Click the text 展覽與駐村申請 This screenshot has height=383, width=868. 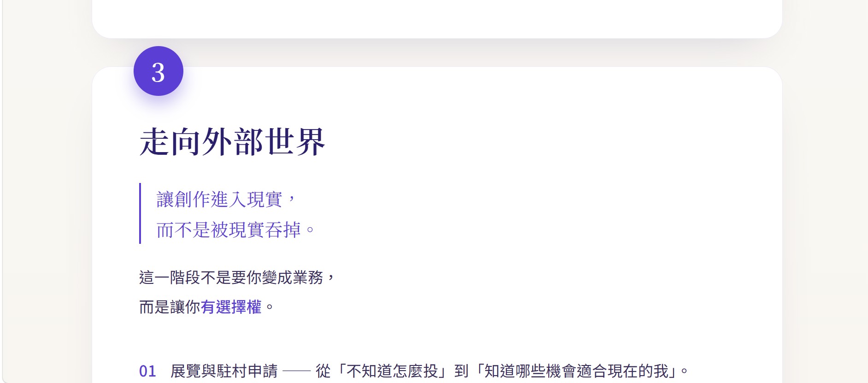tap(224, 371)
